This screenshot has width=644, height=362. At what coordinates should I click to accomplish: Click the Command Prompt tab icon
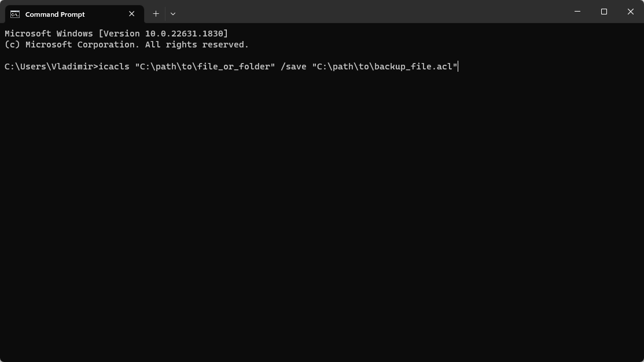coord(15,14)
